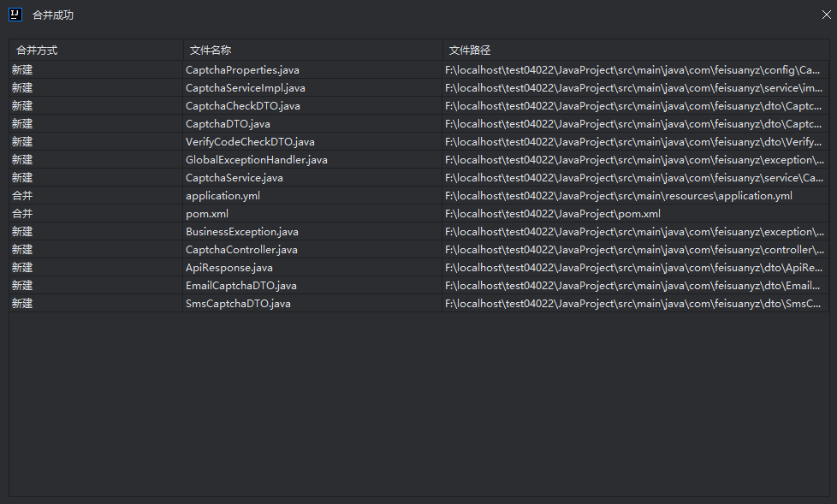The image size is (837, 504).
Task: Click the IntelliJ IDEA icon in title bar
Action: point(15,15)
